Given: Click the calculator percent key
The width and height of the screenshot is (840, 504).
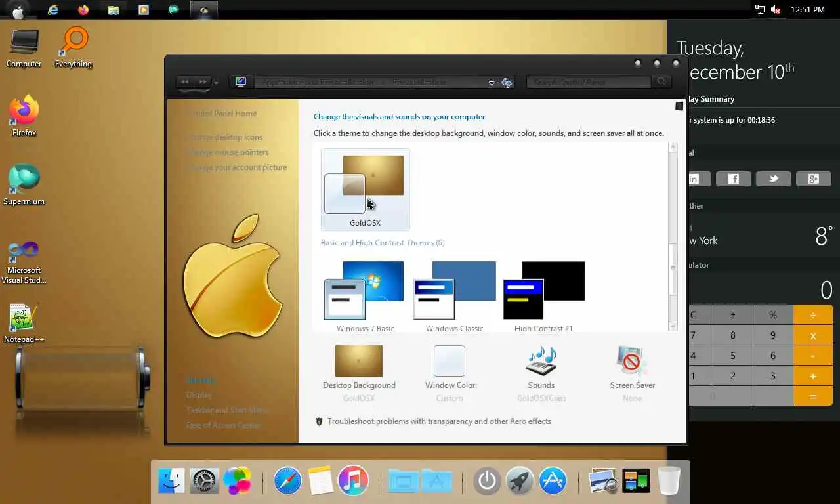Looking at the screenshot, I should pos(773,315).
